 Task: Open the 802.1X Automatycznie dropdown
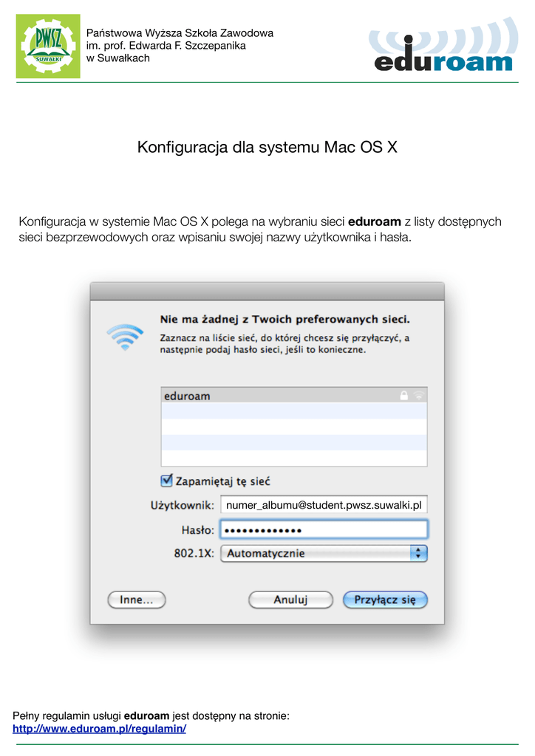pyautogui.click(x=324, y=553)
